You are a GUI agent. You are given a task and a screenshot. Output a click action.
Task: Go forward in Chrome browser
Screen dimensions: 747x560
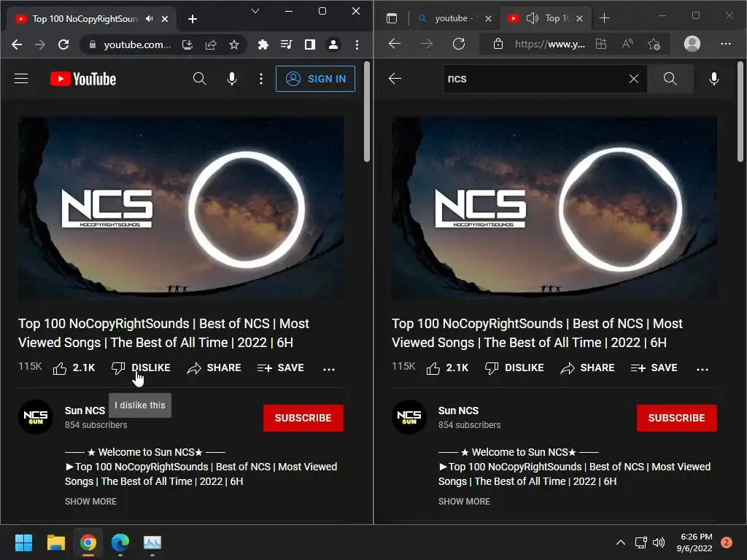[40, 44]
